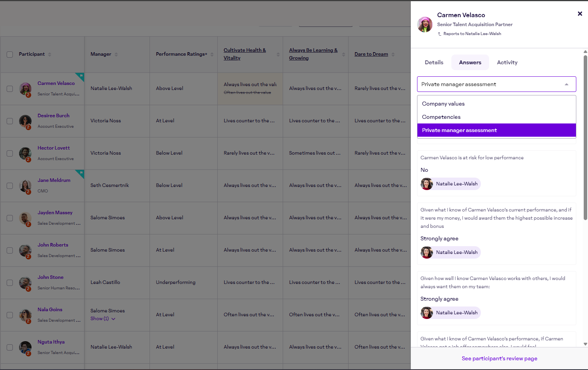Image resolution: width=588 pixels, height=370 pixels.
Task: Sort the Cultivate Health & Vitality column
Action: tap(278, 55)
